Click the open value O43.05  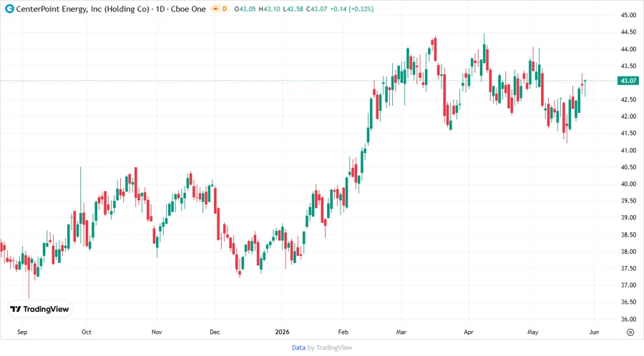(245, 9)
